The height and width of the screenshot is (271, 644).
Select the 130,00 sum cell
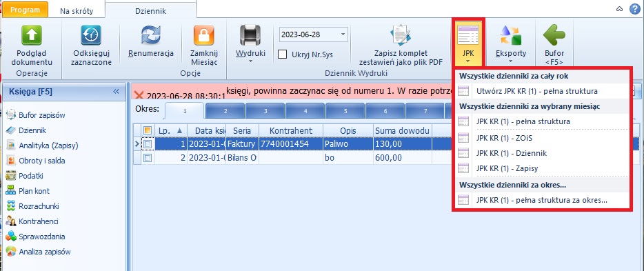click(x=402, y=144)
